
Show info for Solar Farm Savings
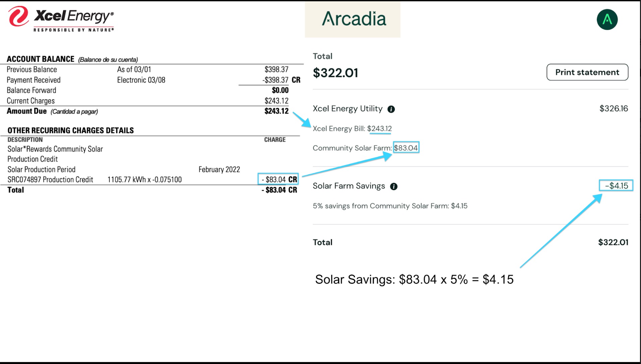click(x=394, y=187)
